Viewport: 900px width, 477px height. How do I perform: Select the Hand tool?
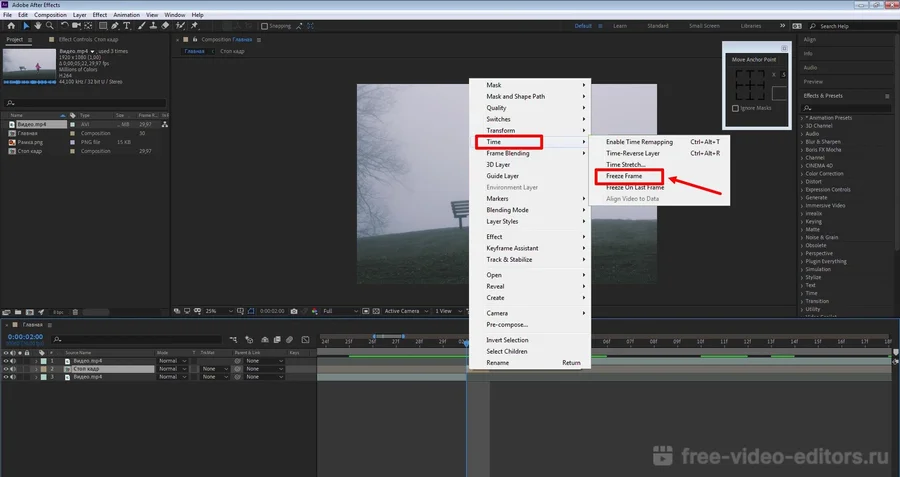point(38,26)
